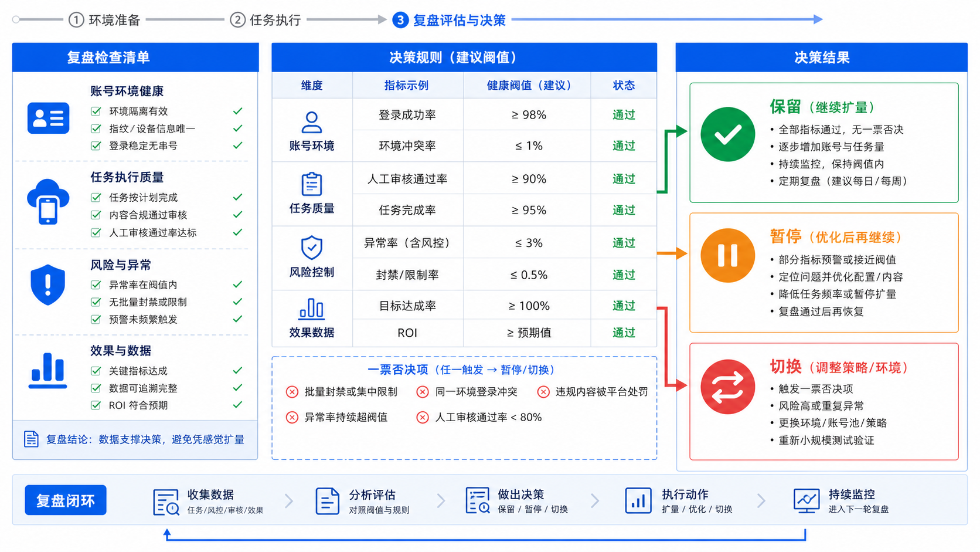Click the 做出决策 checklist icon
This screenshot has width=980, height=552.
(478, 501)
